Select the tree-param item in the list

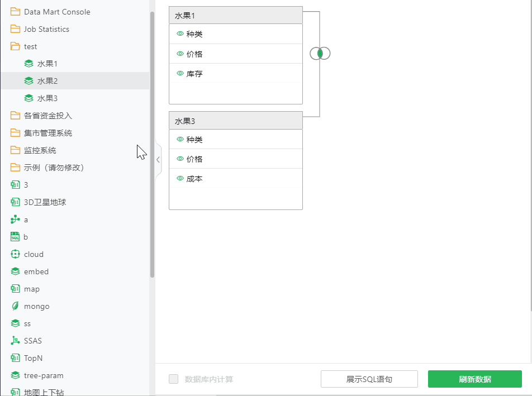(44, 375)
